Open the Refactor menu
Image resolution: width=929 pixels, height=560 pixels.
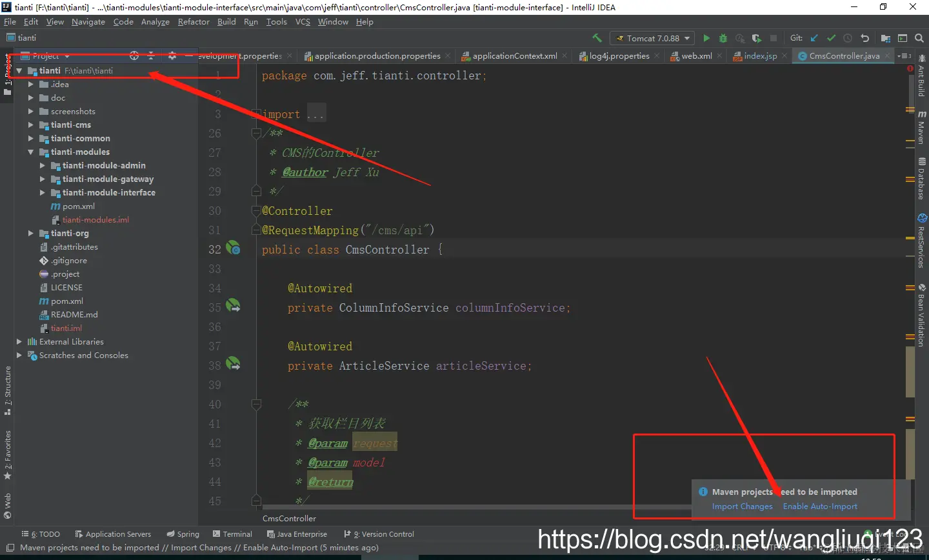pos(194,21)
